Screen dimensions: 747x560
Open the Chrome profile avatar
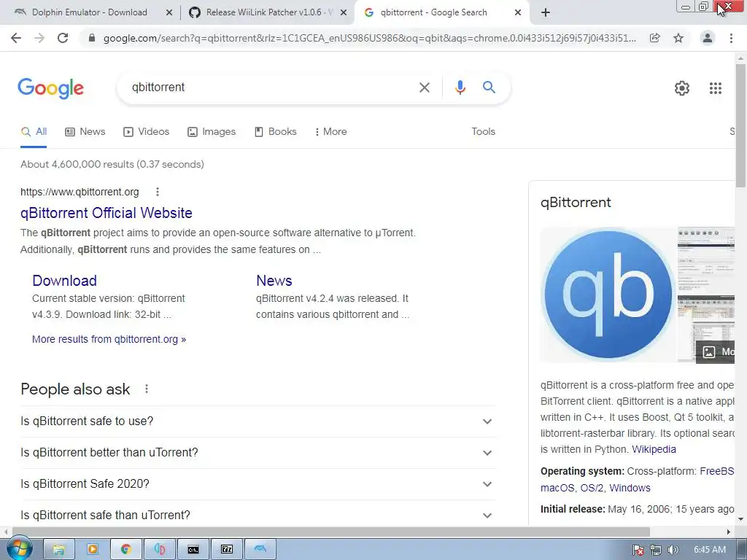[708, 38]
